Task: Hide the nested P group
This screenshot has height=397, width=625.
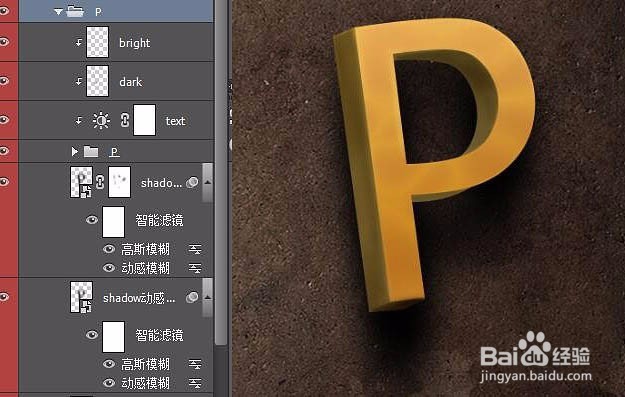Action: point(4,151)
